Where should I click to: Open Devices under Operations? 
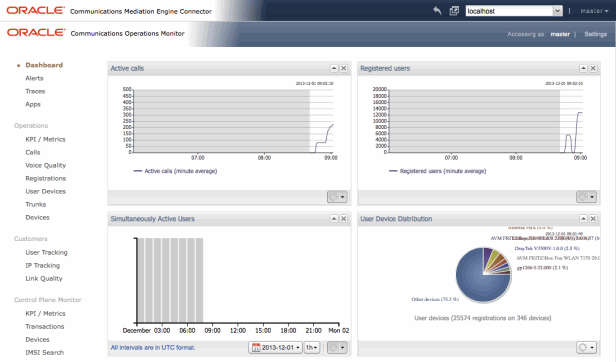click(37, 217)
